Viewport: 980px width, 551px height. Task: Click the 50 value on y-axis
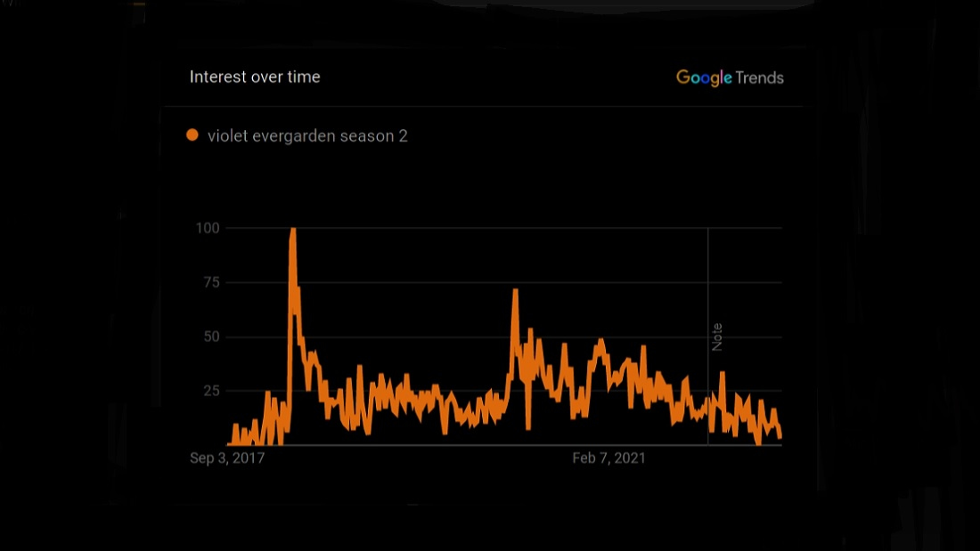tap(212, 336)
